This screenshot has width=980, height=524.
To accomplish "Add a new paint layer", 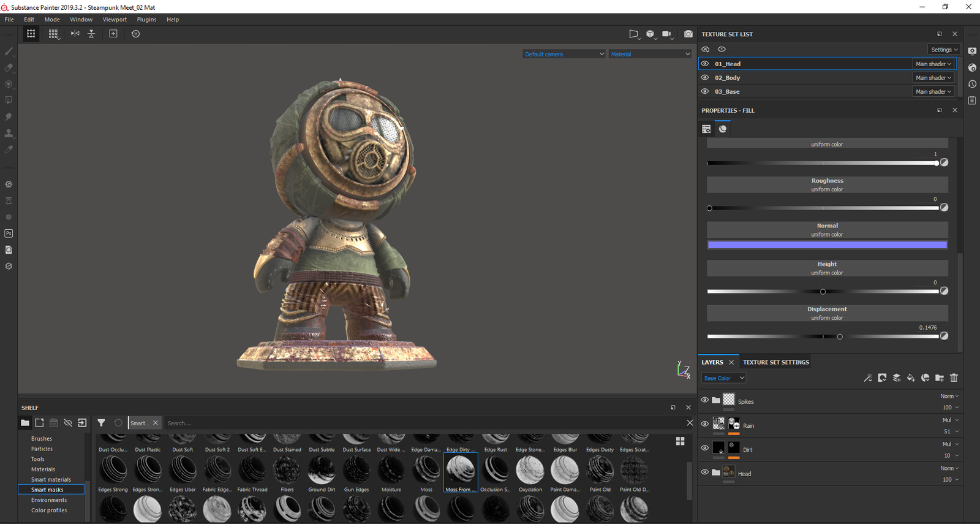I will tap(897, 378).
